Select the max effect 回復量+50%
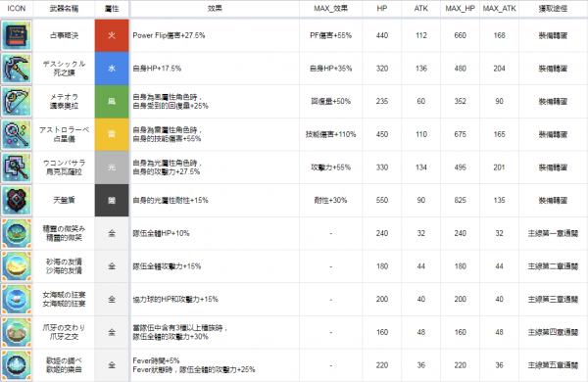Image resolution: width=588 pixels, height=382 pixels. click(331, 102)
